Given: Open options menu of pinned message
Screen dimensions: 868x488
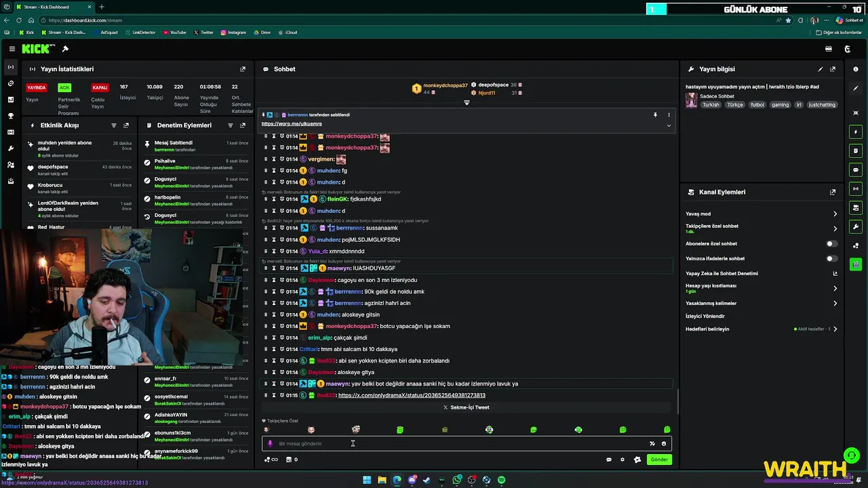Looking at the screenshot, I should [x=669, y=115].
